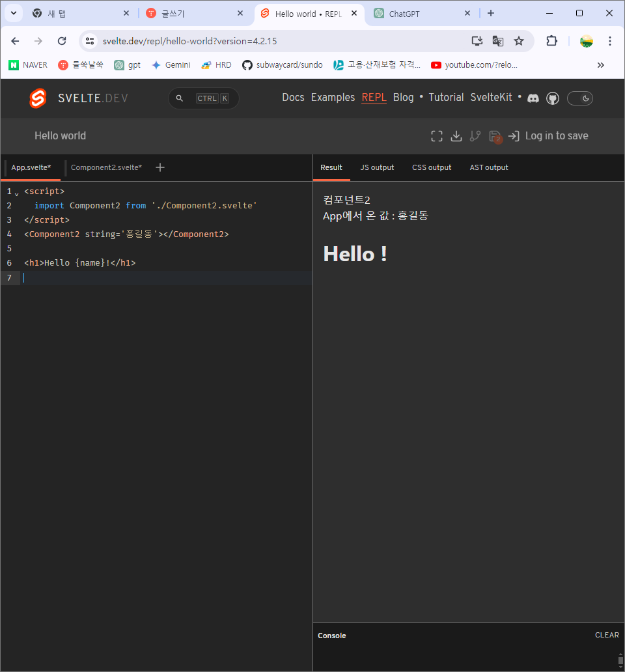Edit the Hello world REPL title
The height and width of the screenshot is (672, 625).
pyautogui.click(x=61, y=136)
